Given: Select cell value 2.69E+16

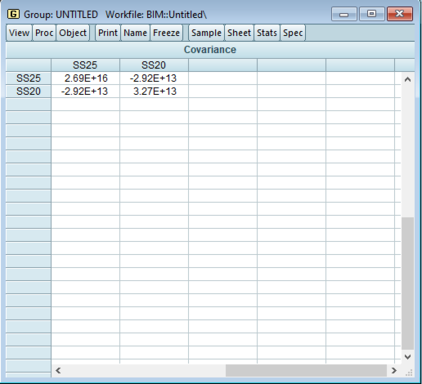Looking at the screenshot, I should [x=86, y=78].
